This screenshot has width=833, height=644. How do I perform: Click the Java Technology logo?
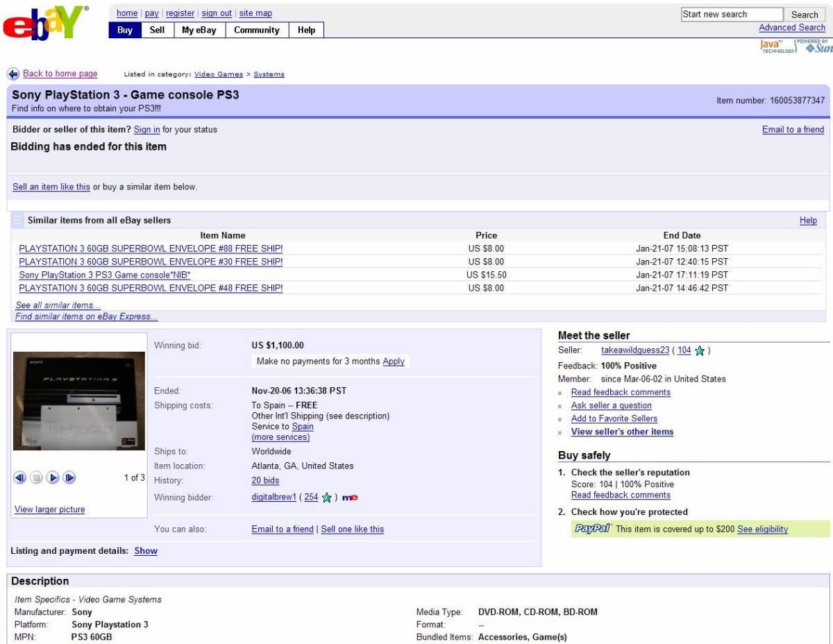[x=777, y=46]
